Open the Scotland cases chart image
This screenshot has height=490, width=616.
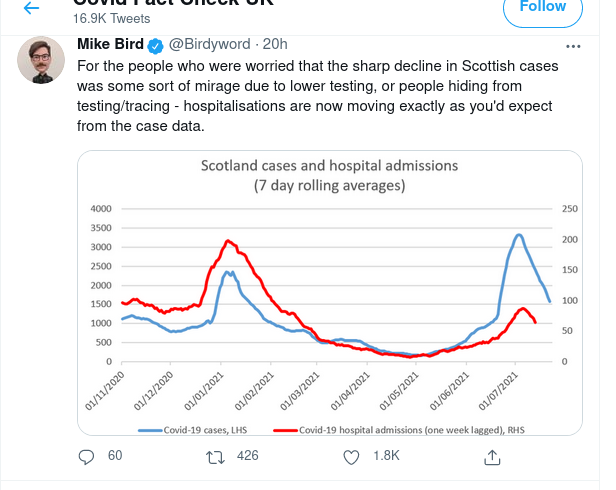pyautogui.click(x=330, y=293)
